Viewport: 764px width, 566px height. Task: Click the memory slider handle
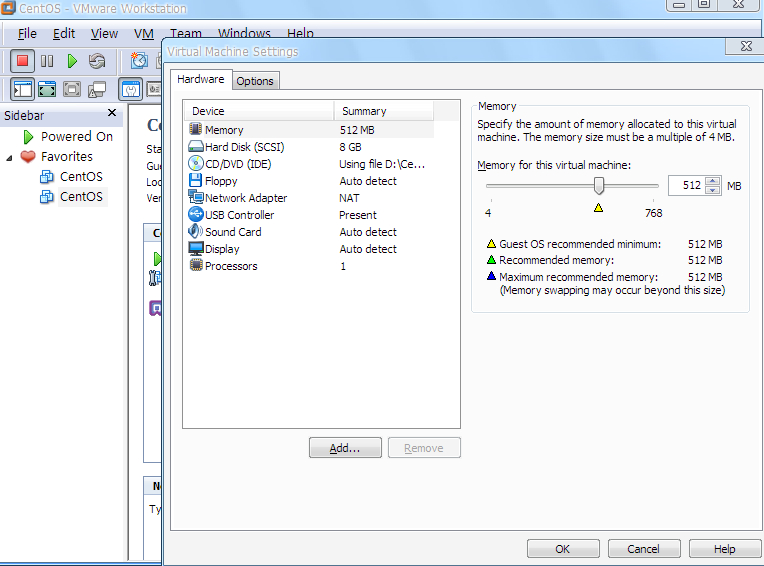point(599,186)
